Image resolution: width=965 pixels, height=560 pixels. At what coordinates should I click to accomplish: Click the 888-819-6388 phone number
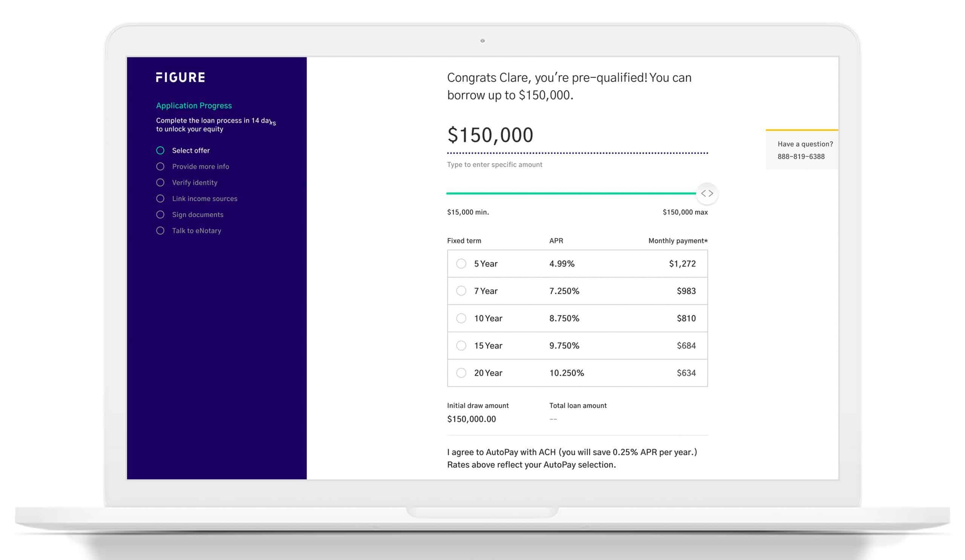(801, 156)
